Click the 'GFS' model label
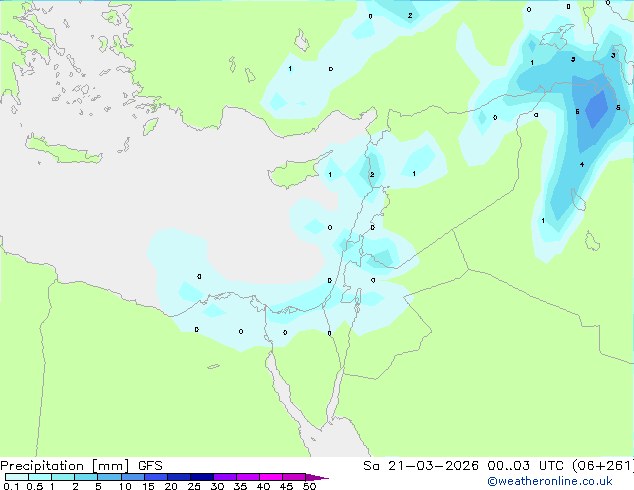Viewport: 634px width, 490px height. [150, 466]
